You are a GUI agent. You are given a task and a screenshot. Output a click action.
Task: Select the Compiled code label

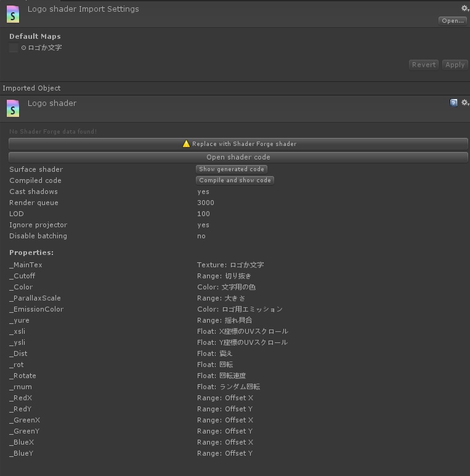click(35, 180)
